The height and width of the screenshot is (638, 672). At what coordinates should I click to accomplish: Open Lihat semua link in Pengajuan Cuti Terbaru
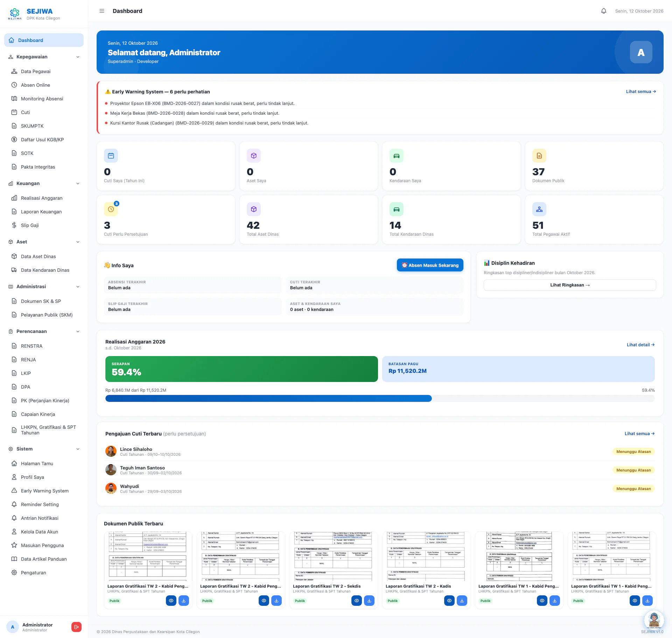coord(640,434)
